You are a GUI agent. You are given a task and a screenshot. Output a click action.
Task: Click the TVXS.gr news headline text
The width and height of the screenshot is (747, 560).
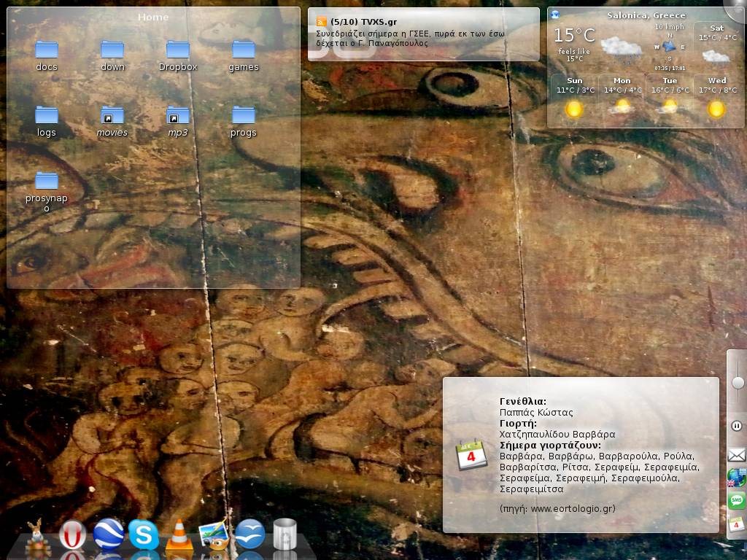tap(410, 38)
